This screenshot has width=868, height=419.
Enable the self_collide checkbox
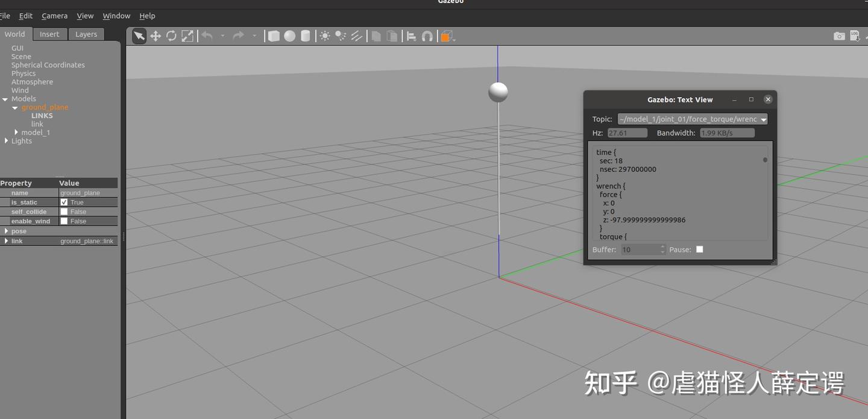64,212
